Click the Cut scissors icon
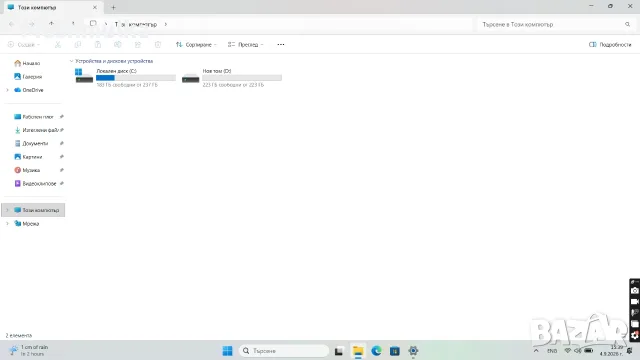The width and height of the screenshot is (640, 360). tap(58, 44)
